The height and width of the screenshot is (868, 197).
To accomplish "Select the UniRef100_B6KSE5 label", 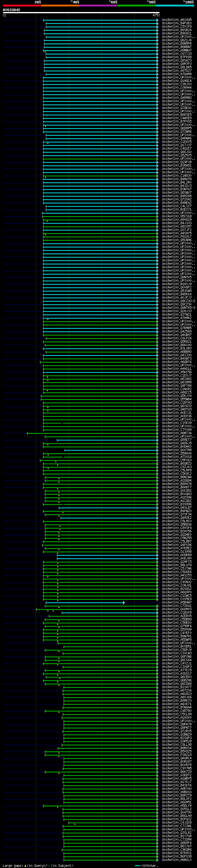I will pos(177,115).
